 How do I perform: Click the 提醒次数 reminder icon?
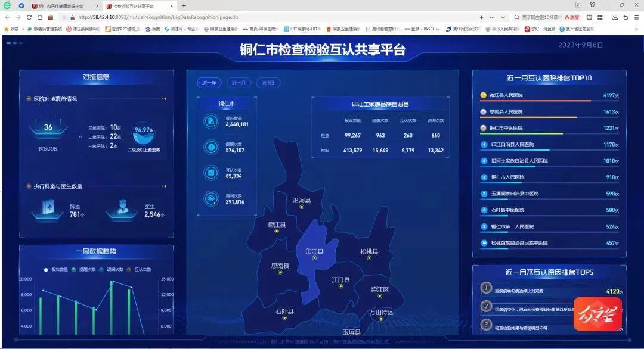click(x=211, y=147)
